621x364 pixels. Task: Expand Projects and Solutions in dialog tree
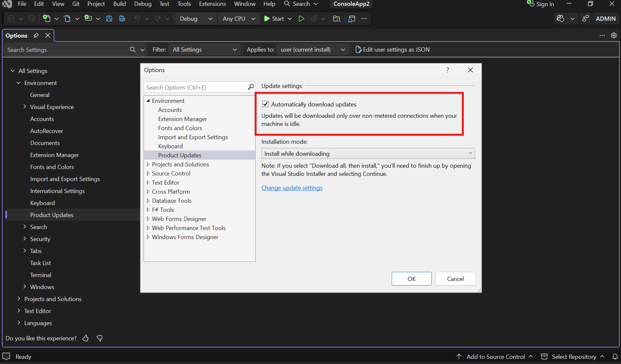pos(148,164)
